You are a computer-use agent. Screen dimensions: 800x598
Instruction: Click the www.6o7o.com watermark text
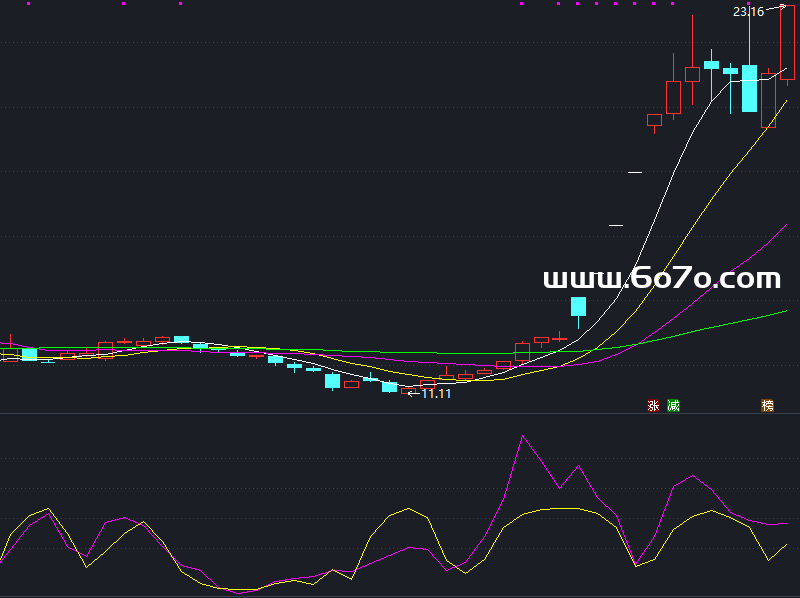(x=661, y=278)
